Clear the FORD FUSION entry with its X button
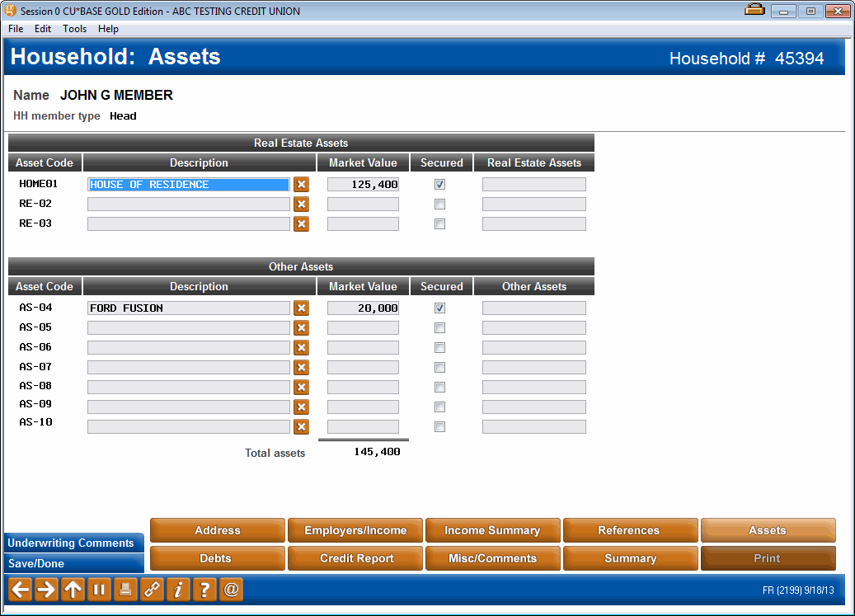The width and height of the screenshot is (855, 616). 301,308
